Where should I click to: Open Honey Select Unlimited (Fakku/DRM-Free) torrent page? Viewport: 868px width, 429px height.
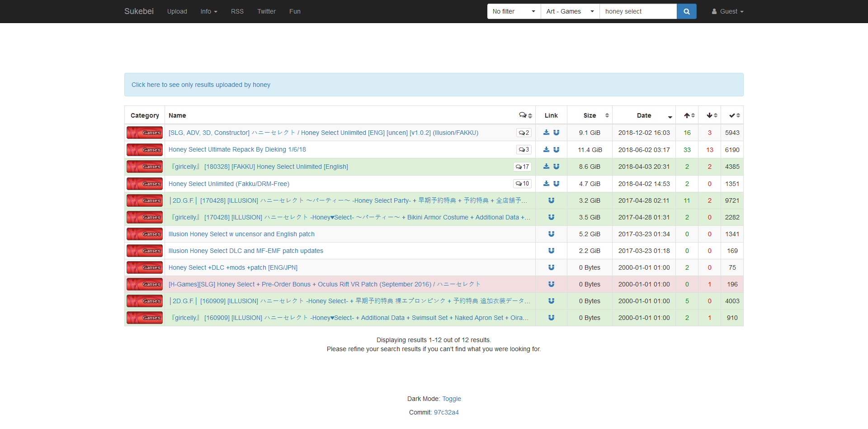click(229, 184)
